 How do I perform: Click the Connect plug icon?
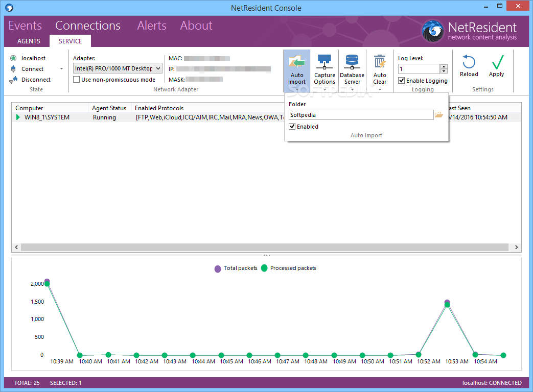13,69
